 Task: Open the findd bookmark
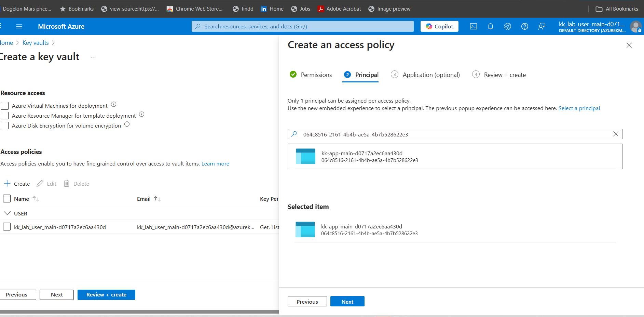click(243, 9)
